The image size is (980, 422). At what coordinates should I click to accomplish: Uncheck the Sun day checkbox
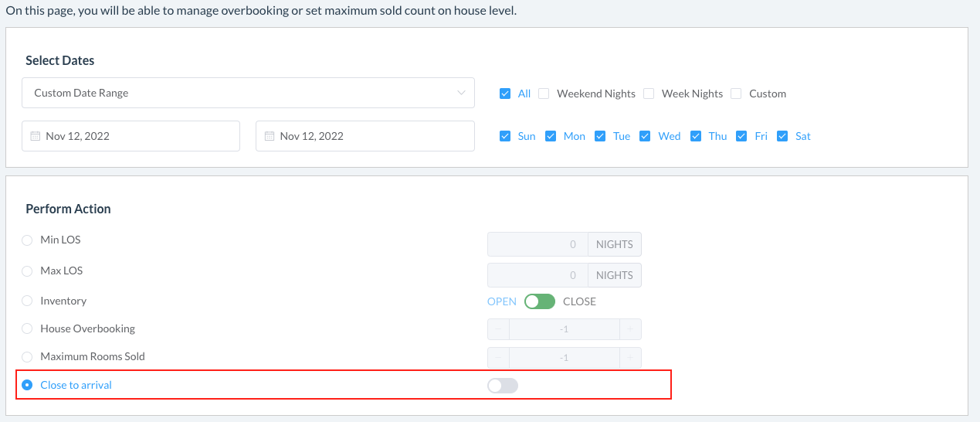tap(505, 136)
